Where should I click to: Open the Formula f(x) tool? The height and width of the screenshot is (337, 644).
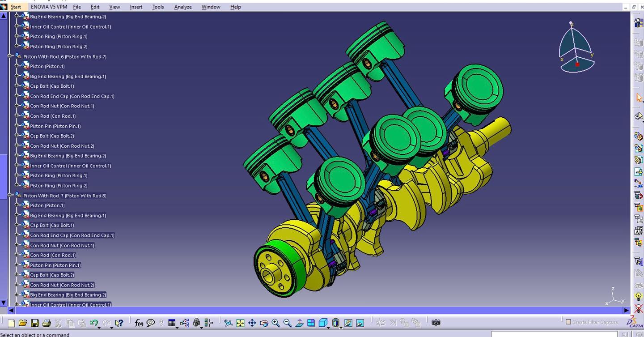[139, 323]
